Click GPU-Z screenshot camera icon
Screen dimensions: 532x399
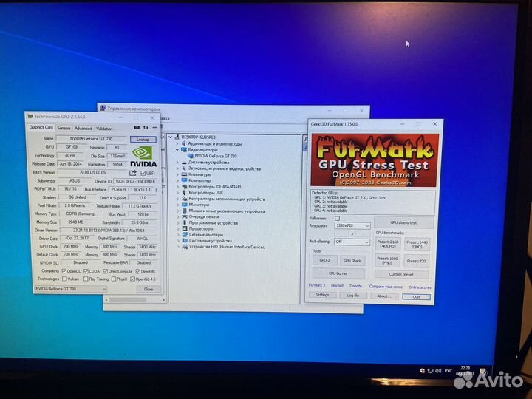[x=137, y=128]
